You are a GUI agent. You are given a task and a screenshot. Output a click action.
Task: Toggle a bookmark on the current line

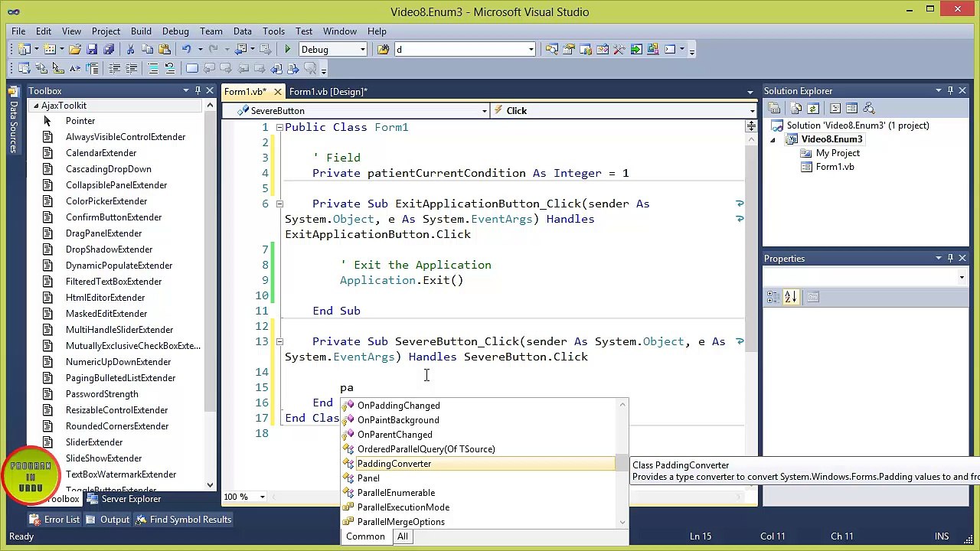tap(191, 69)
